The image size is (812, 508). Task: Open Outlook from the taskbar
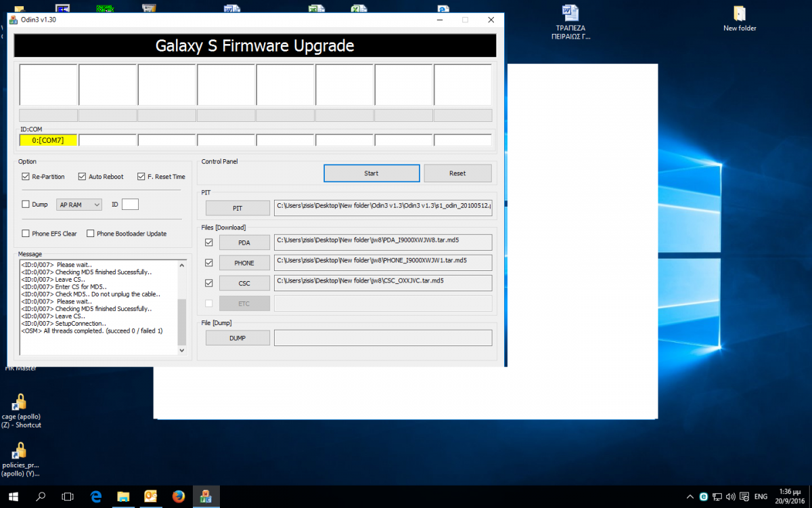pos(151,496)
